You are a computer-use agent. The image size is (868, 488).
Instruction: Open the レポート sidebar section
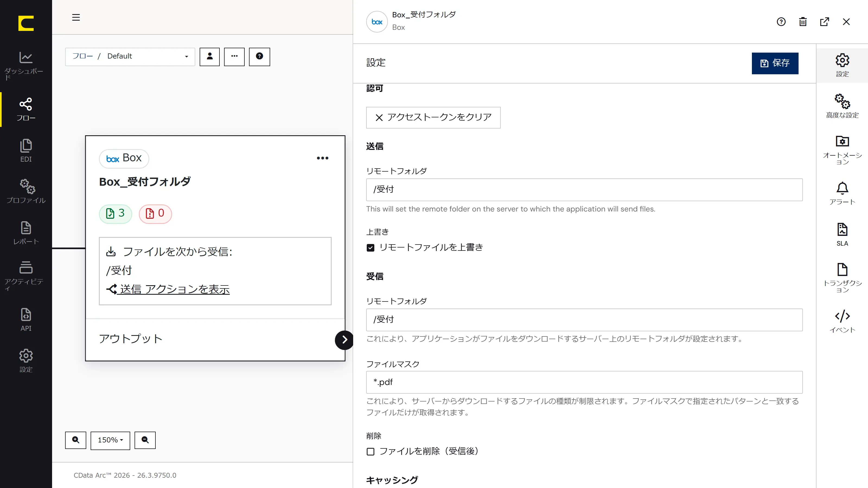pos(26,233)
